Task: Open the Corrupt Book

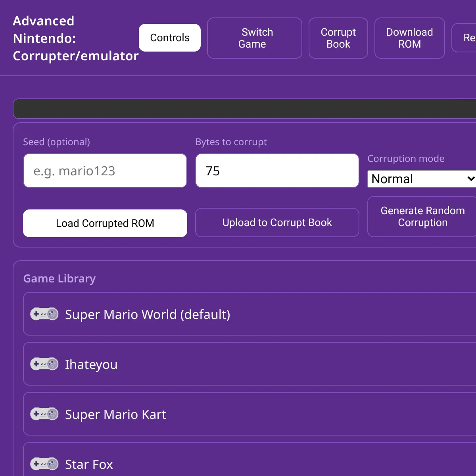Action: [338, 38]
